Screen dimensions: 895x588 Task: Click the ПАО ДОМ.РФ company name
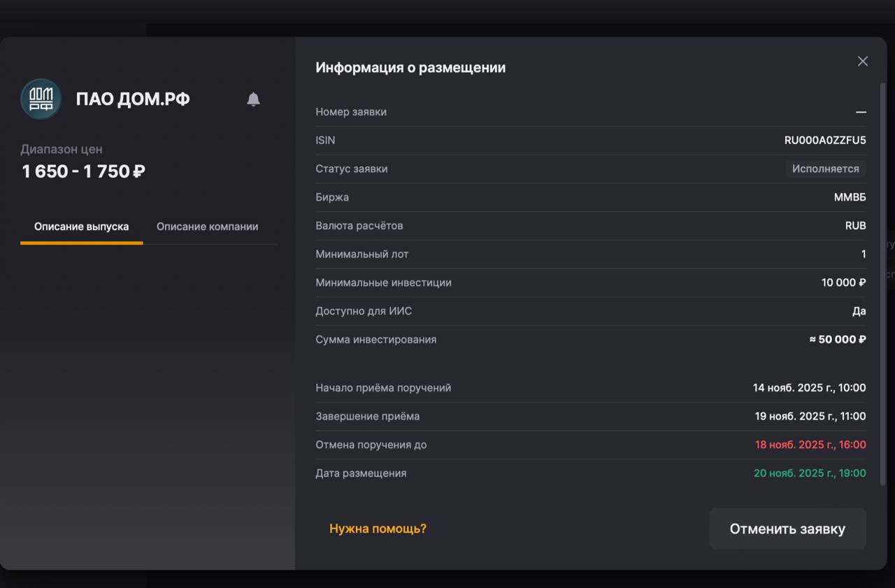tap(133, 99)
